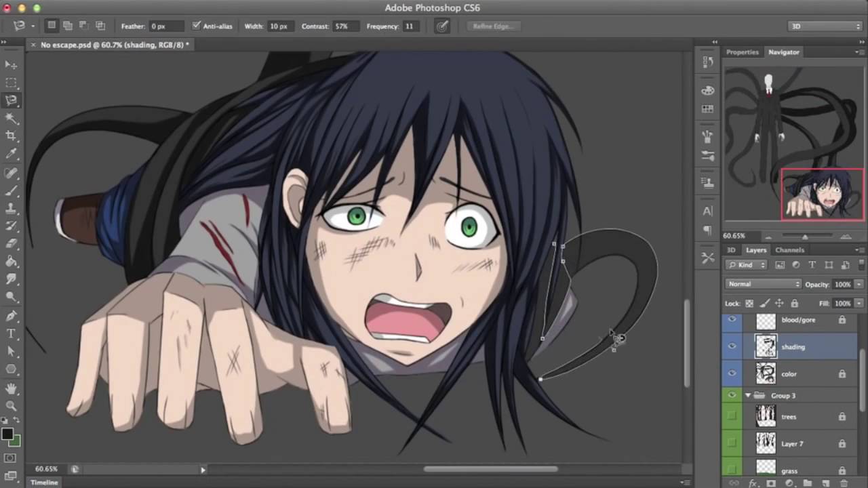Switch to the Layers tab

pyautogui.click(x=756, y=250)
